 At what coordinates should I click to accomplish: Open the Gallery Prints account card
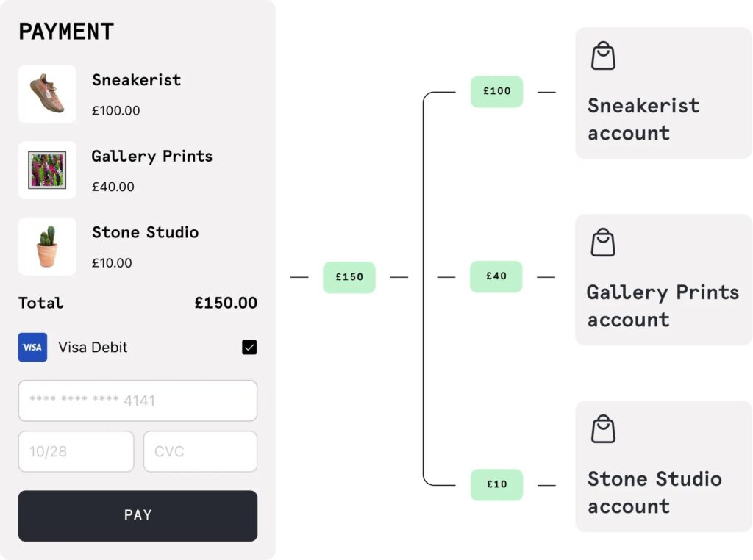pyautogui.click(x=664, y=280)
